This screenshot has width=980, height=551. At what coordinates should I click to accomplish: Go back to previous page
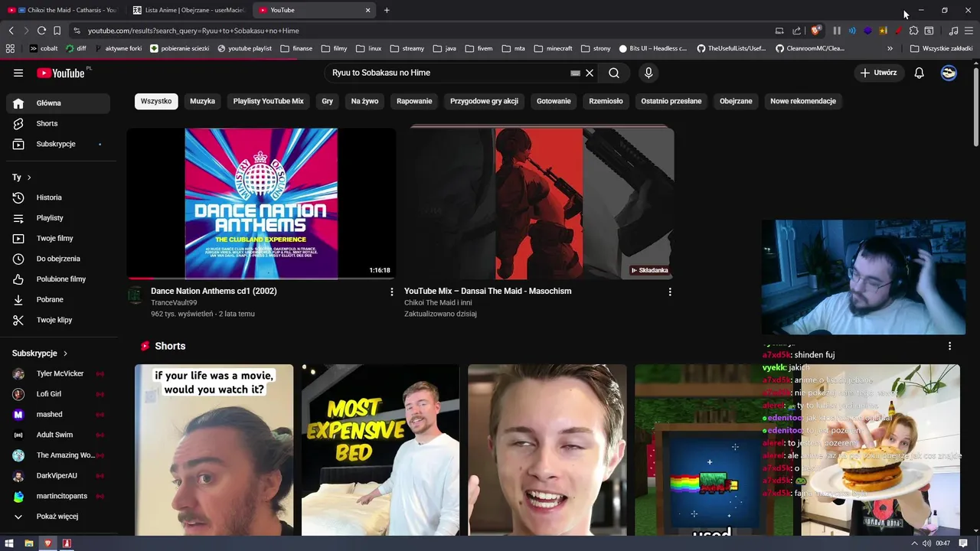point(11,31)
